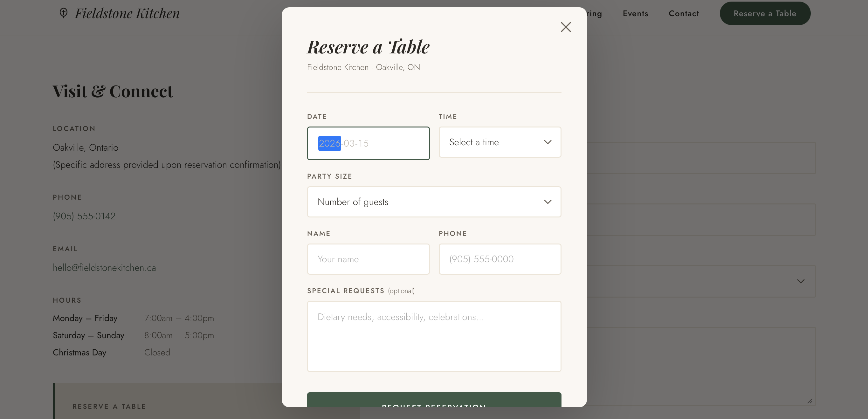868x419 pixels.
Task: Open the Contact page from the navigation
Action: [x=684, y=13]
